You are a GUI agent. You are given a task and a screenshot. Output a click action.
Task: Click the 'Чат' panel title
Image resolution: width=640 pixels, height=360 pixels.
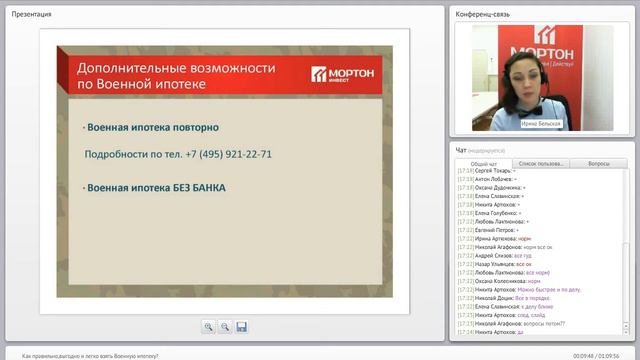461,150
